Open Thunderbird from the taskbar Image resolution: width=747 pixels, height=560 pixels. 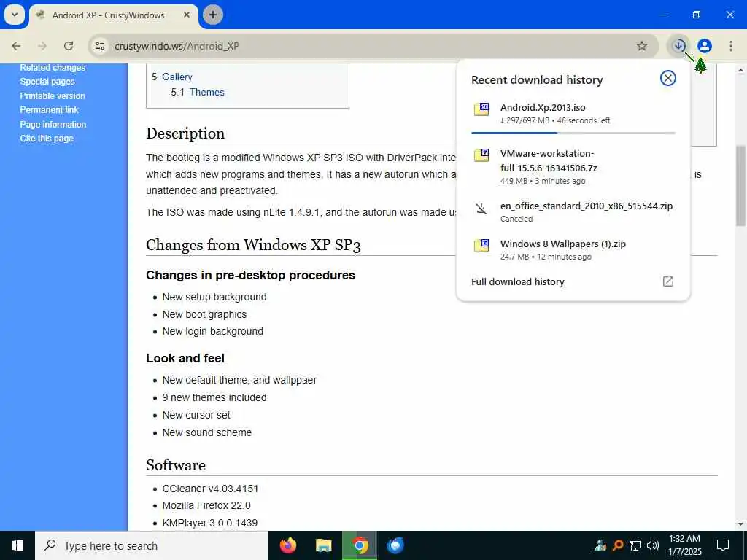point(395,545)
